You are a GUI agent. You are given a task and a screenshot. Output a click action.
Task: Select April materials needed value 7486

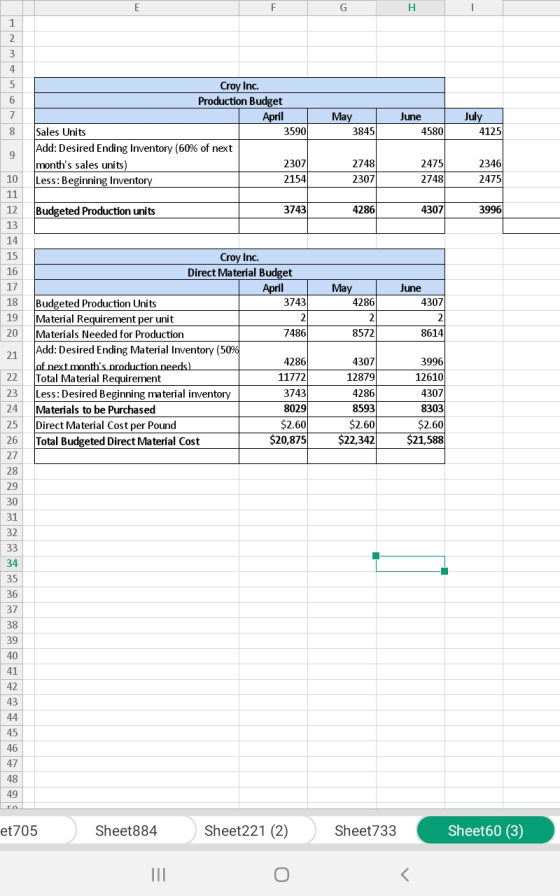(x=273, y=334)
